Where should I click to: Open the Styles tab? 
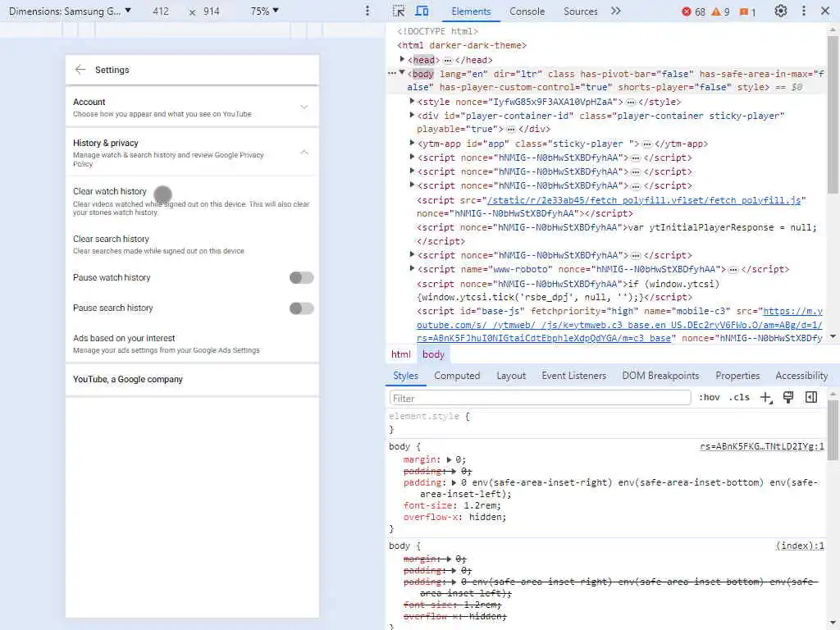point(405,376)
